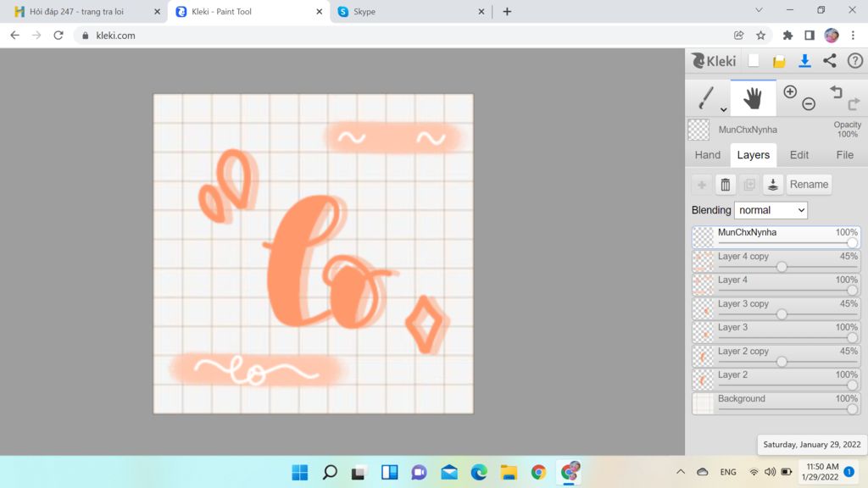Image resolution: width=868 pixels, height=488 pixels.
Task: Select the Hand tool
Action: pos(753,98)
